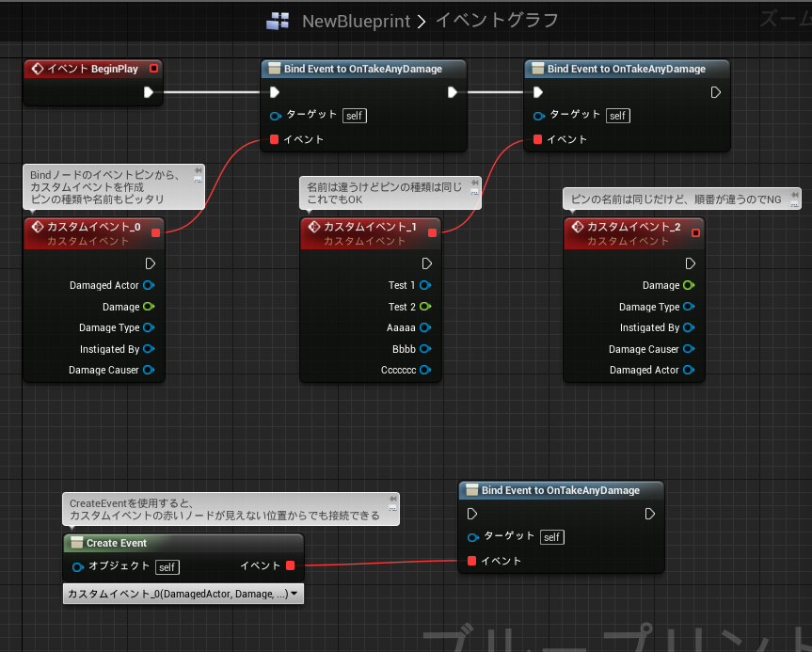Click comment text 名前は違うけどピンの種類は同じ
Screen dimensions: 812x652
[384, 187]
